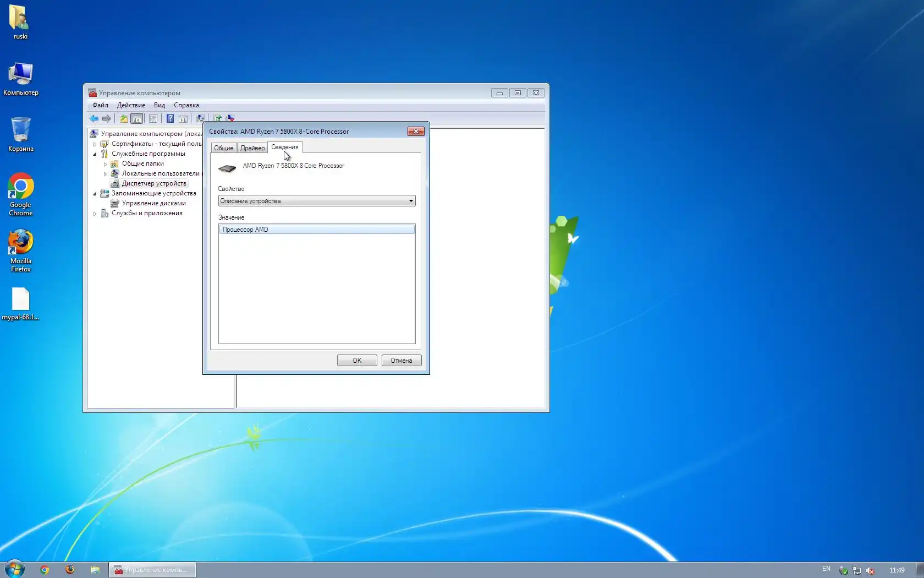924x578 pixels.
Task: Open the Вид menu
Action: [x=159, y=105]
